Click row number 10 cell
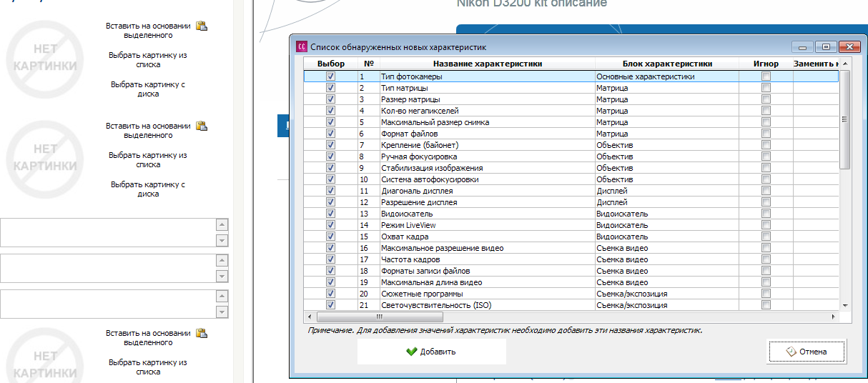Screen dimensions: 868x383 tap(368, 179)
